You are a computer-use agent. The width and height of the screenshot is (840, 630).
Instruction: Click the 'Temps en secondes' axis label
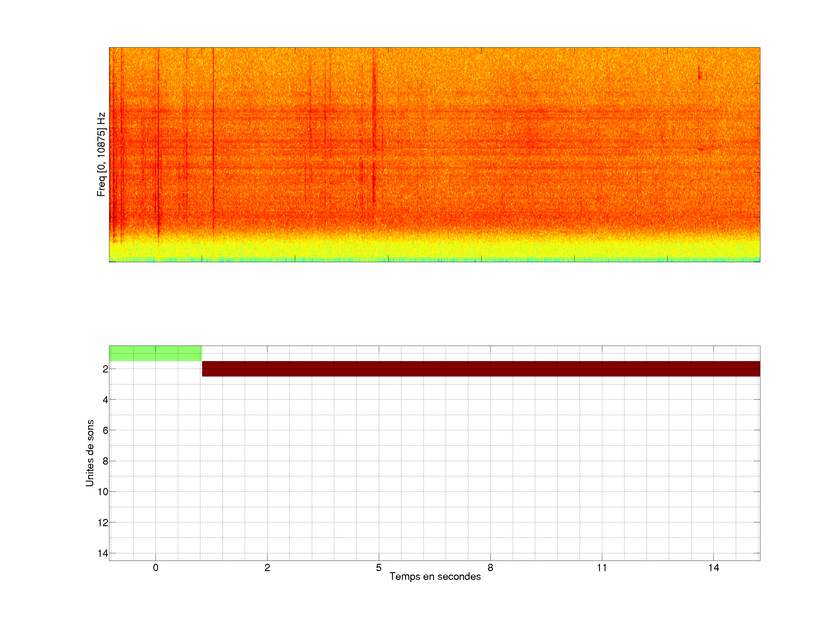[435, 576]
